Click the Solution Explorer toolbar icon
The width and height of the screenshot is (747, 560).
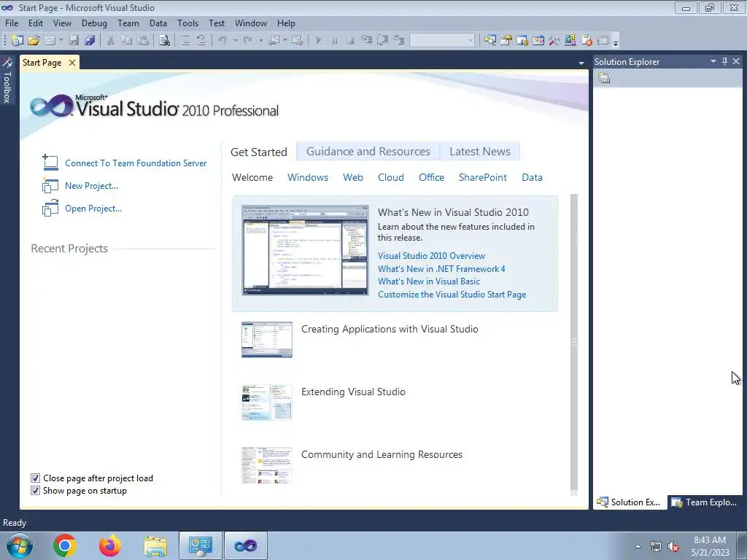click(x=489, y=41)
